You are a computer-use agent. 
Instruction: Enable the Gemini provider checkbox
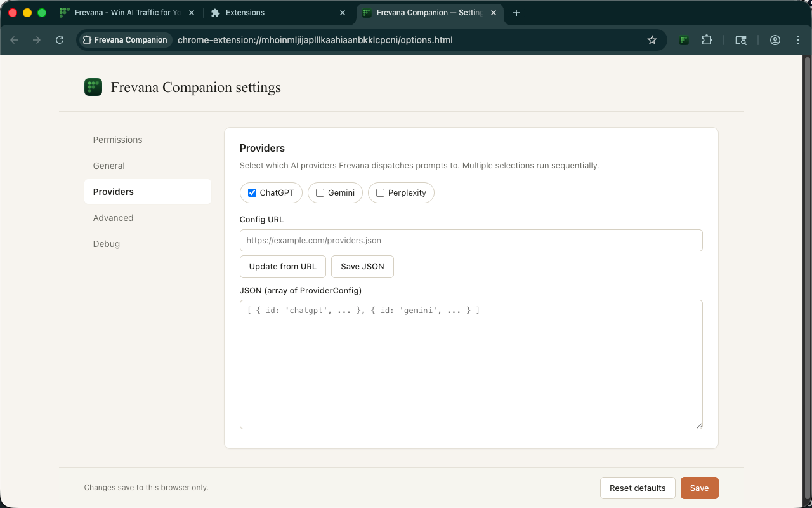tap(320, 193)
